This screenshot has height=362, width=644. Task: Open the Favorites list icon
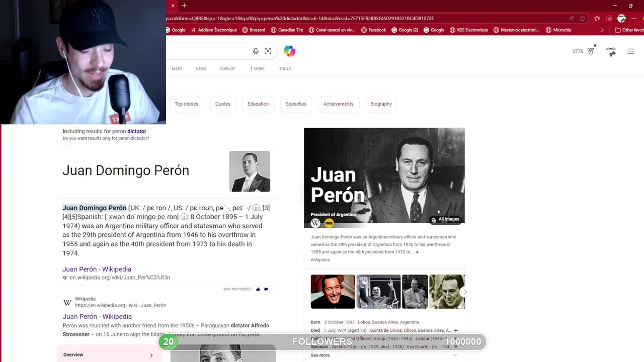click(597, 19)
